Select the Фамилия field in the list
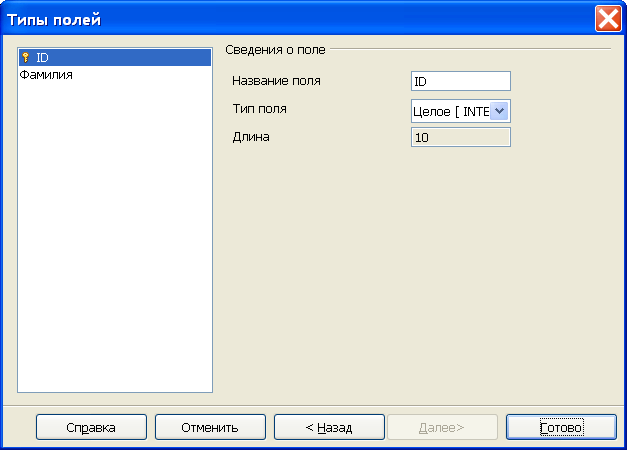The height and width of the screenshot is (450, 627). [x=115, y=75]
